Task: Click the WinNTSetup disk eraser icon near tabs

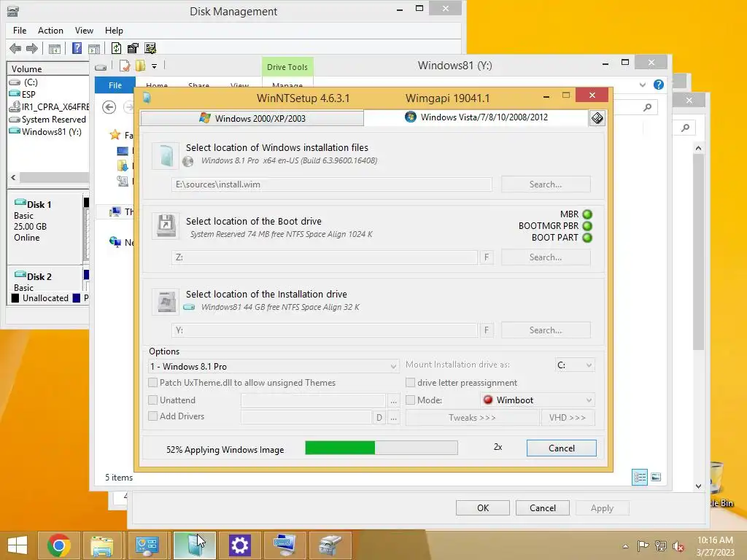Action: point(597,118)
